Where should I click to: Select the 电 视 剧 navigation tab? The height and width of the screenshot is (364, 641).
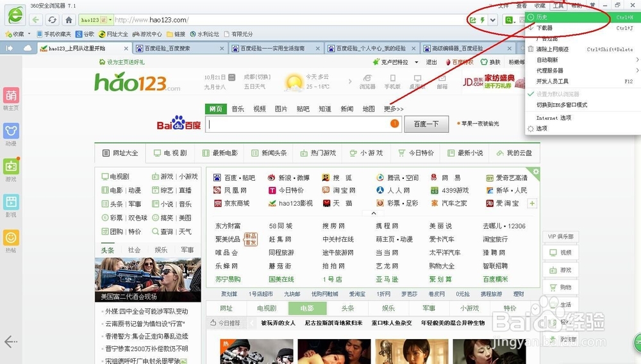click(171, 153)
